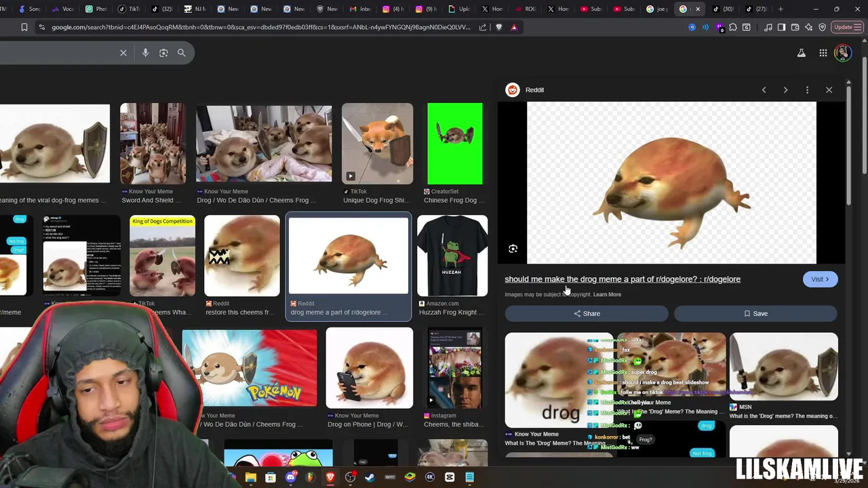Show previous image in preview panel

(x=764, y=89)
